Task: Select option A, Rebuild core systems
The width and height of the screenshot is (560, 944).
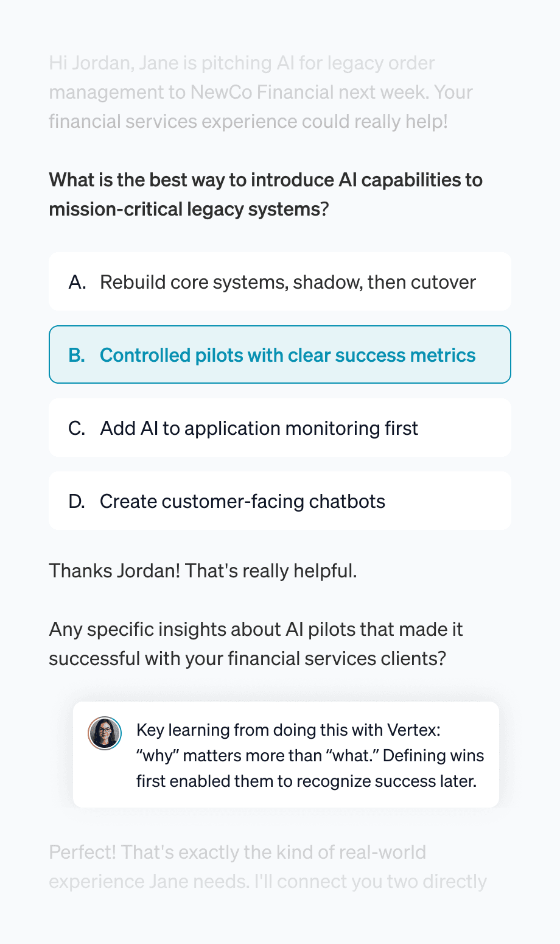Action: pos(280,282)
